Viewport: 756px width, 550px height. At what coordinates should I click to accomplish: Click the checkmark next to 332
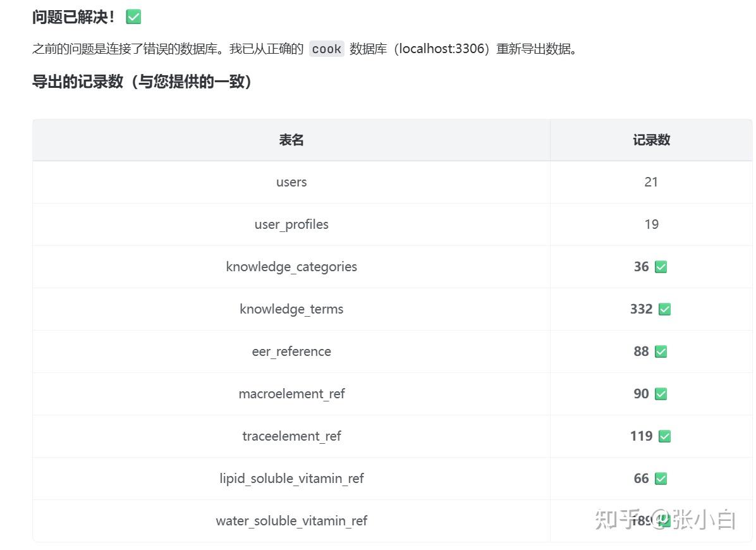664,309
